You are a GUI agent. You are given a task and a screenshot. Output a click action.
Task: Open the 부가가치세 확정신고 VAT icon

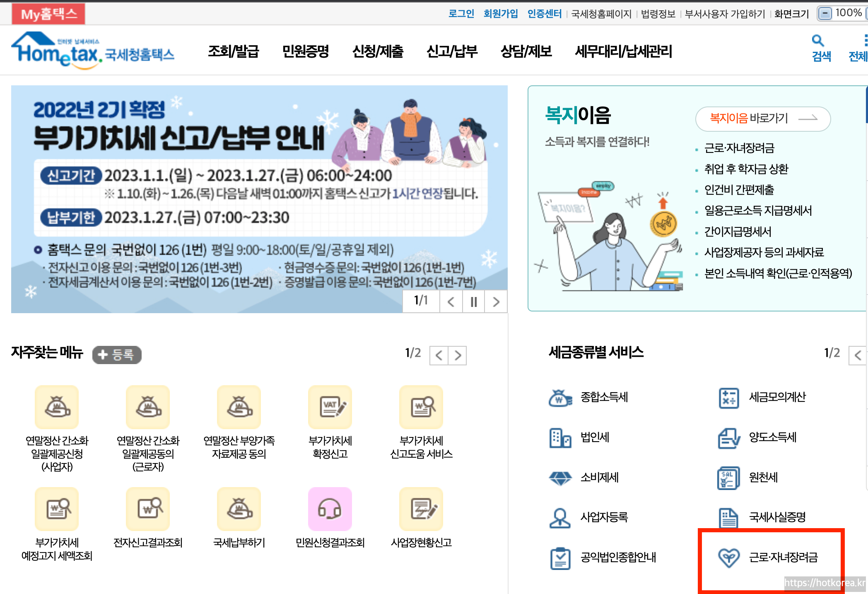(330, 407)
